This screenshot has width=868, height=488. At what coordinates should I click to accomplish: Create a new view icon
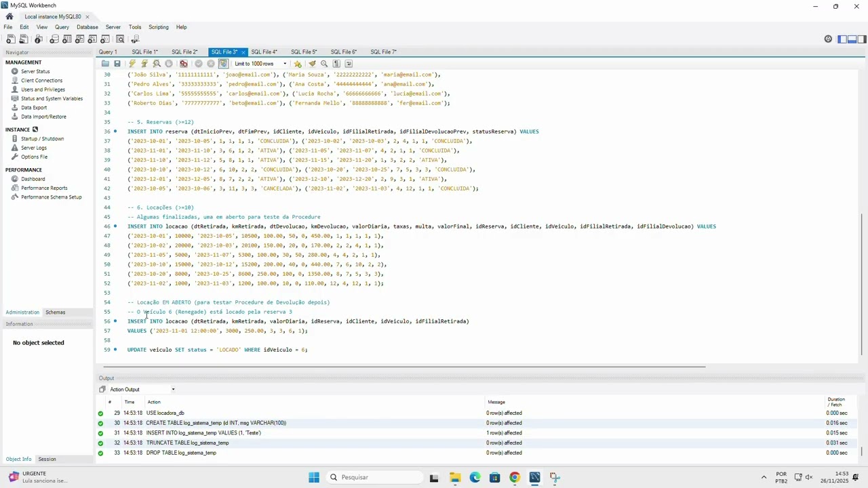pos(81,39)
